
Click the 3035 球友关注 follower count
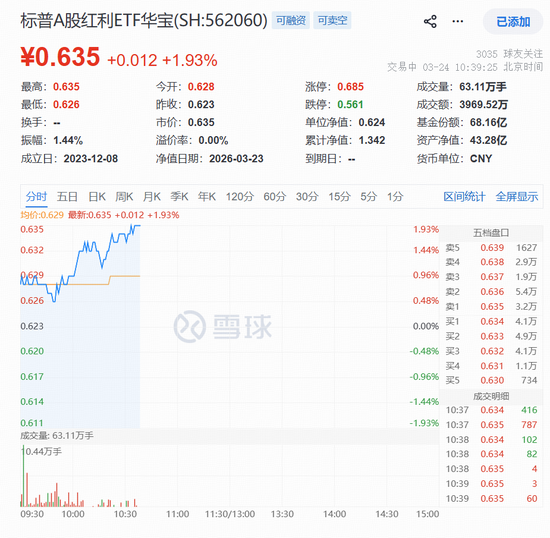click(x=509, y=54)
